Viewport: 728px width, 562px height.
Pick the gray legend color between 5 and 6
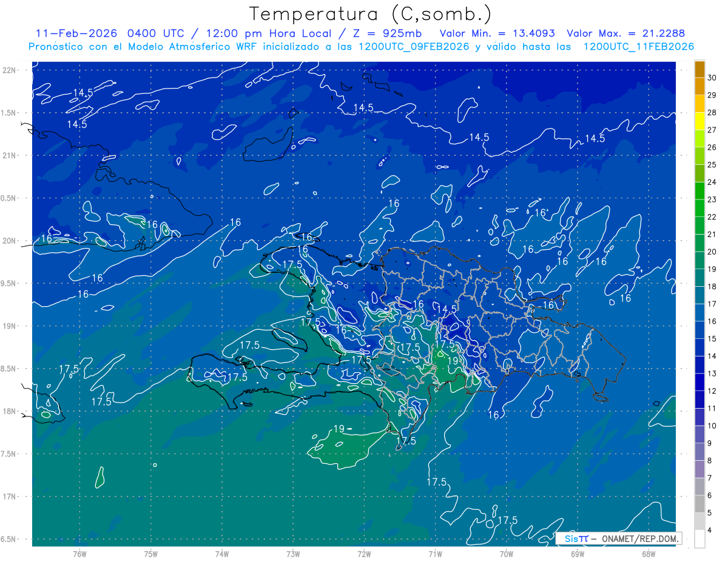click(699, 504)
